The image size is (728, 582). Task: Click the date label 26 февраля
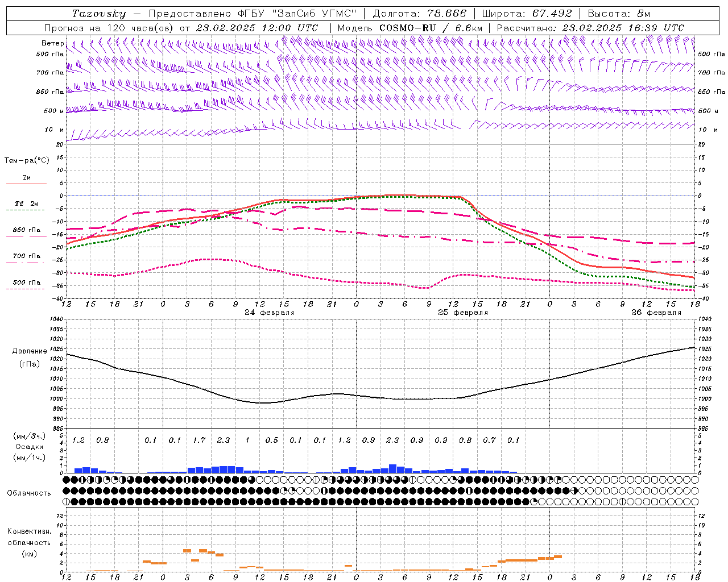(x=656, y=313)
